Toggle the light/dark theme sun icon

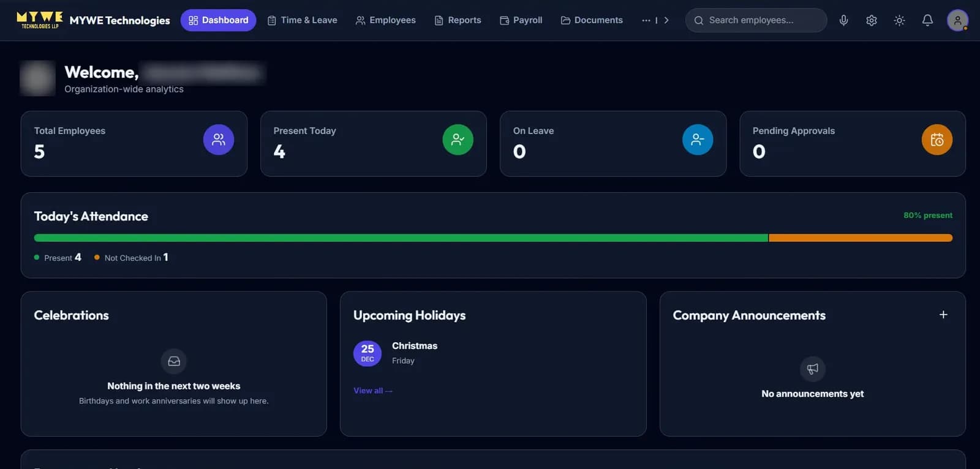coord(899,20)
